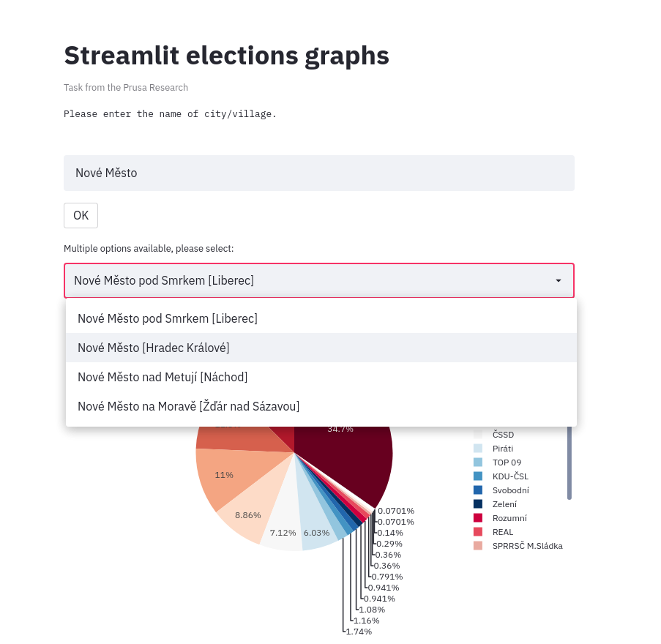Toggle the Zelení legend item
This screenshot has width=661, height=644.
(504, 504)
